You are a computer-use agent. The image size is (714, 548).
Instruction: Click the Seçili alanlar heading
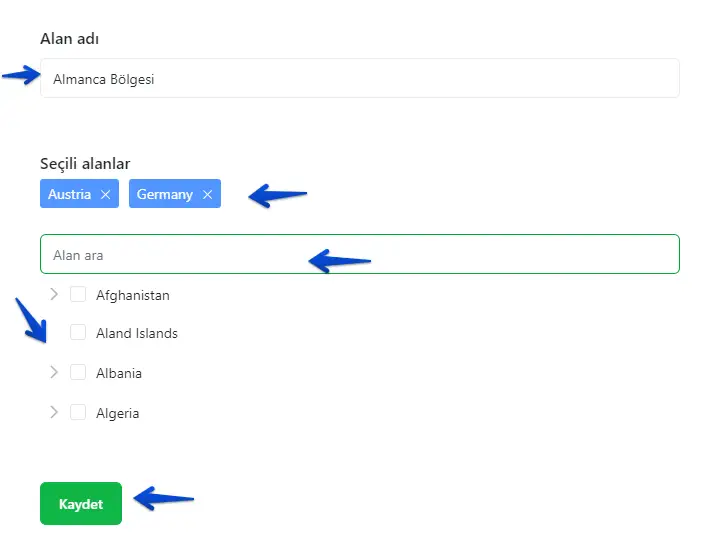tap(85, 163)
